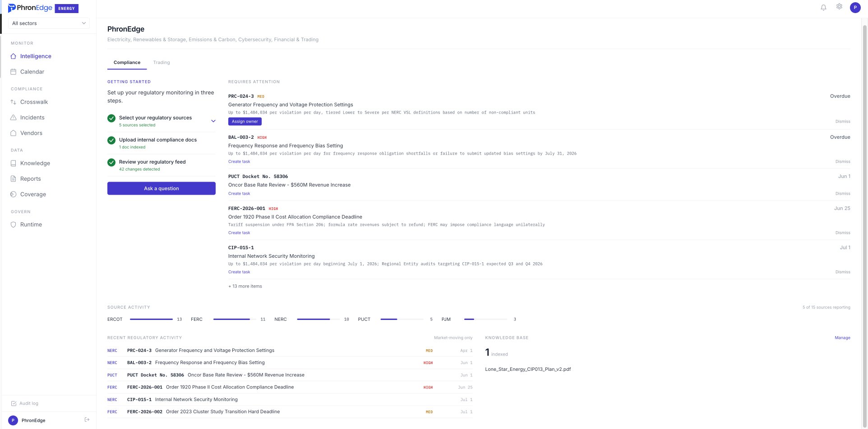Open Audit log at sidebar bottom
This screenshot has height=429, width=868.
click(25, 403)
